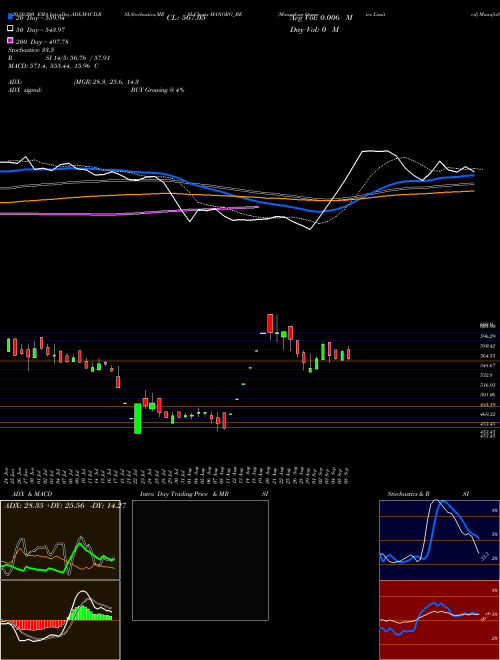Click the 596.29 price axis label

pos(488,336)
